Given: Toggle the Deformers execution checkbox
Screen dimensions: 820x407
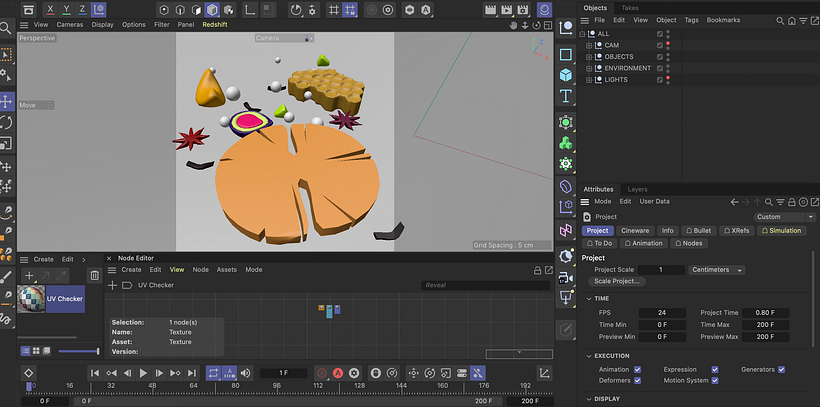Looking at the screenshot, I should (x=637, y=380).
